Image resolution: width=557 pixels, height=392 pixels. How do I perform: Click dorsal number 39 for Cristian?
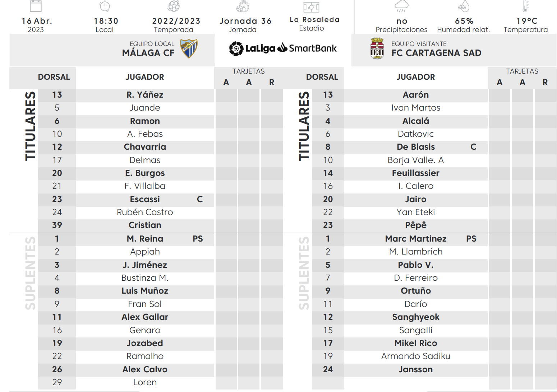[x=57, y=225]
